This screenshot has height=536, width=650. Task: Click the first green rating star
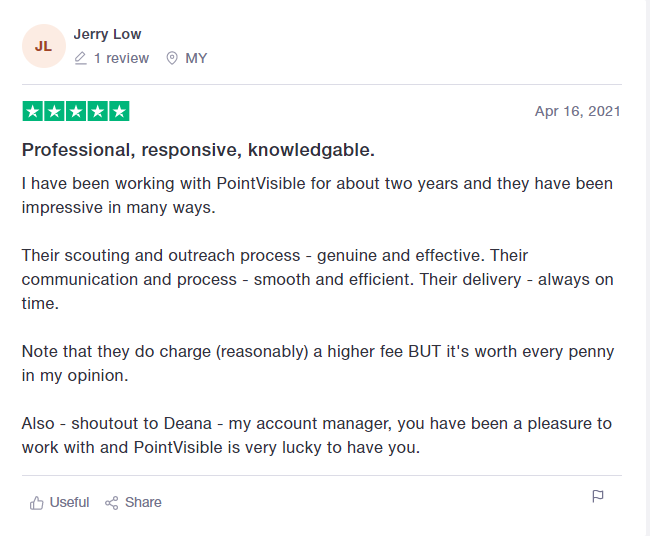(33, 111)
